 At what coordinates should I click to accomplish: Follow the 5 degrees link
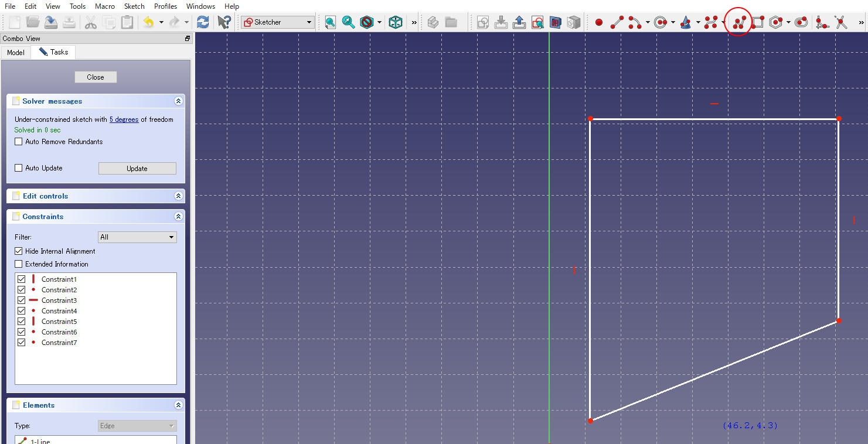coord(124,119)
